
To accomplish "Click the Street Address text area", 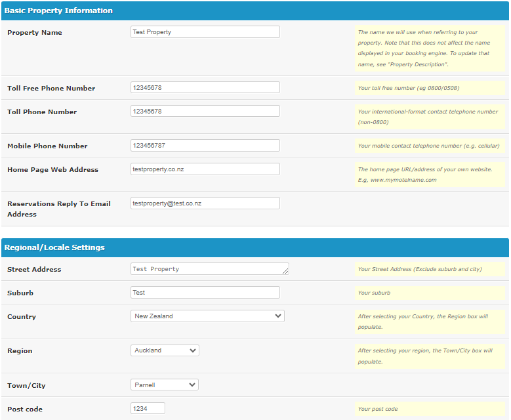I will point(209,269).
